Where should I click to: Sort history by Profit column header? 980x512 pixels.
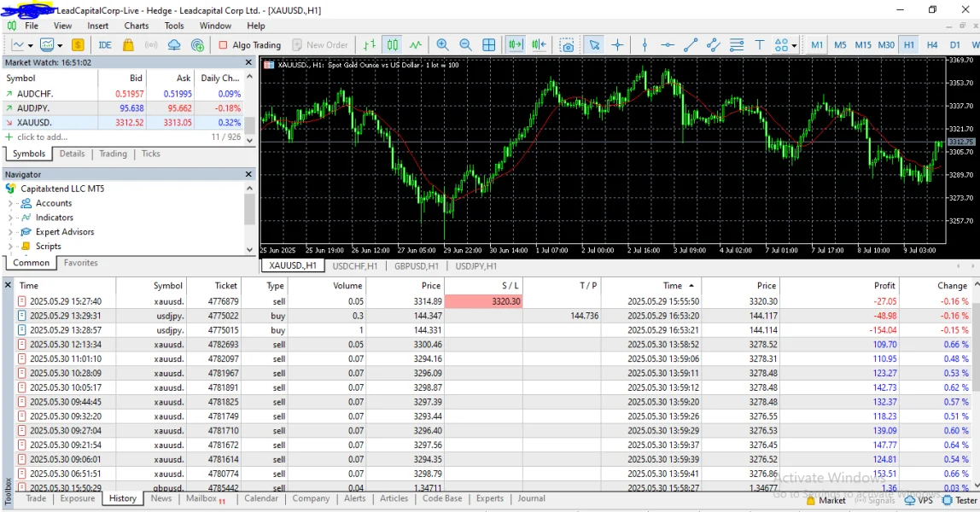[884, 286]
